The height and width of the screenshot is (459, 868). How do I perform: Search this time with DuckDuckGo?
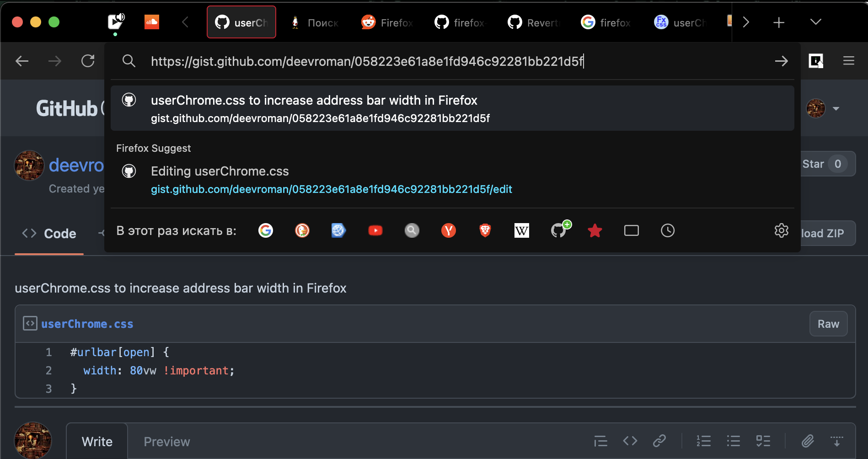pyautogui.click(x=302, y=230)
